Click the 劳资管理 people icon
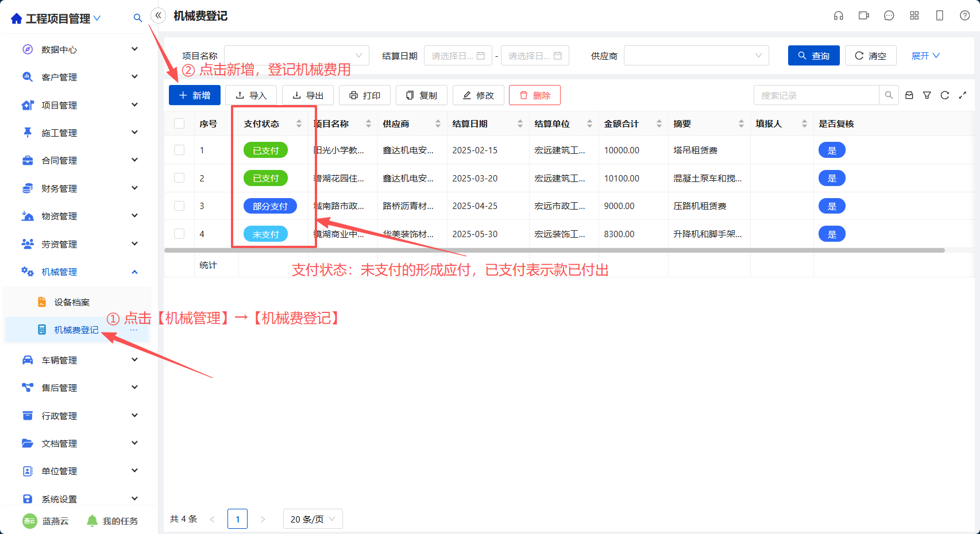 coord(28,244)
